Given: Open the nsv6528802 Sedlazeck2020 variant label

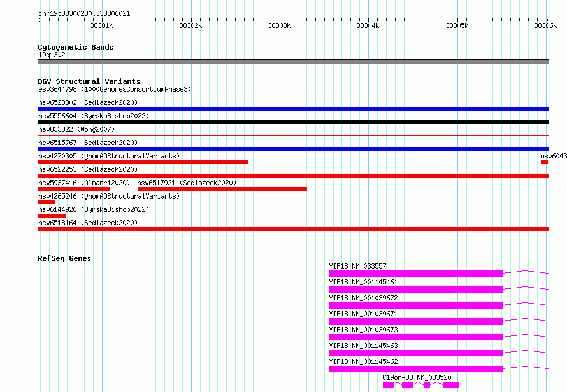Looking at the screenshot, I should click(88, 102).
